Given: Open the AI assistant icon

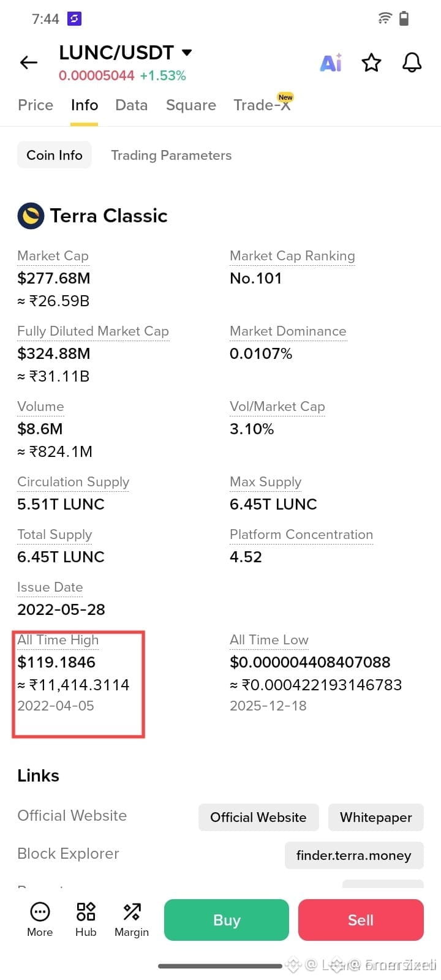Looking at the screenshot, I should click(331, 62).
